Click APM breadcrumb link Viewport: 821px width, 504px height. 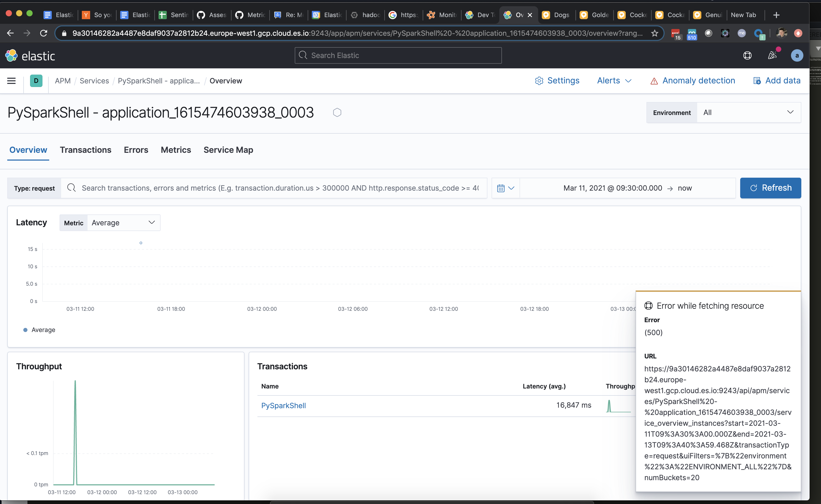[x=63, y=81]
